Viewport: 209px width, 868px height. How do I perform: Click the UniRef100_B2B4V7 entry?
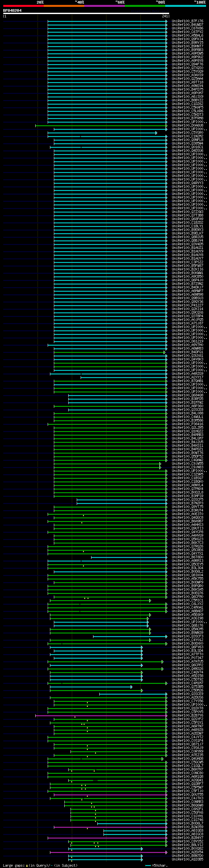(187, 838)
